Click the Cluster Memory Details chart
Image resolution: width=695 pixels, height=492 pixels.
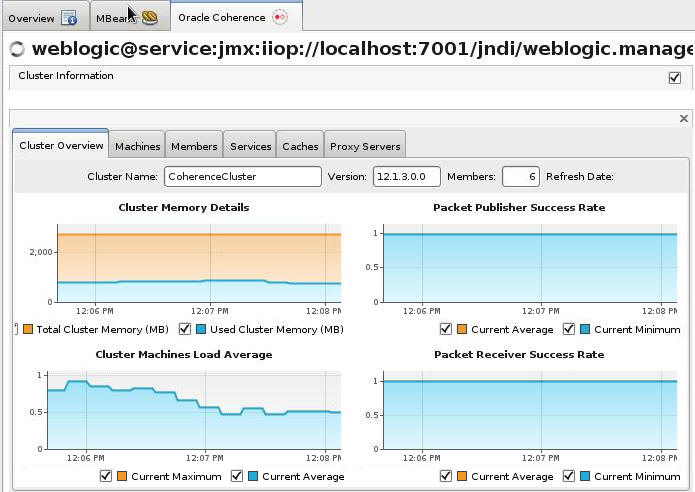199,263
